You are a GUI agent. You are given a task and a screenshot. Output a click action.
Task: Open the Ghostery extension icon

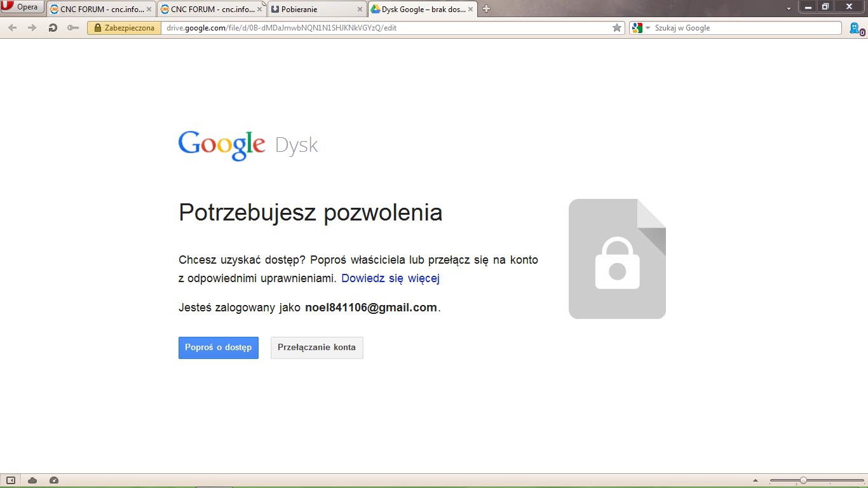(x=857, y=28)
